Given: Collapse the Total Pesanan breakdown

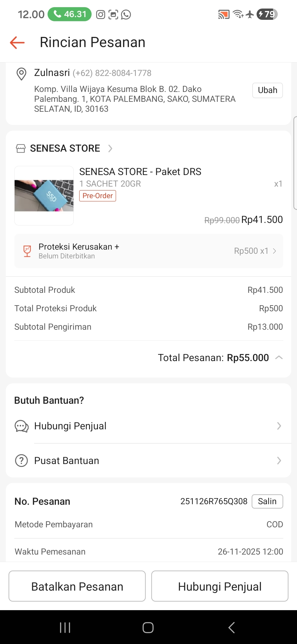Looking at the screenshot, I should (x=279, y=358).
